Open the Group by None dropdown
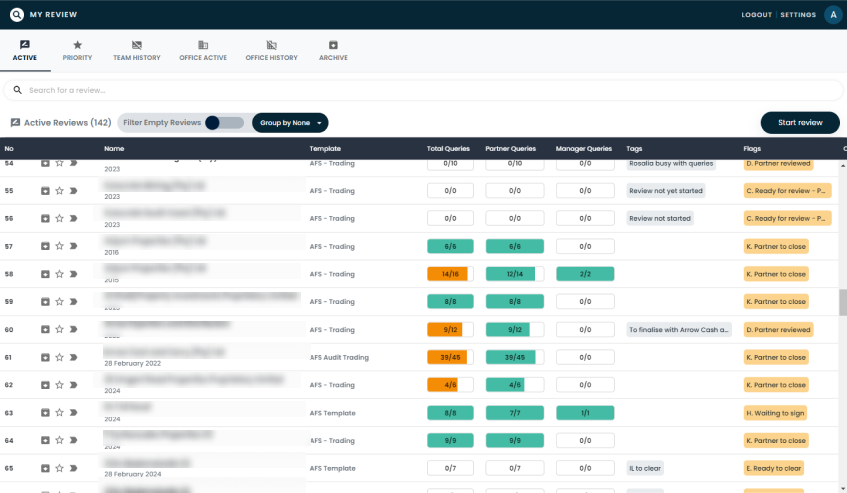The height and width of the screenshot is (493, 847). coord(290,123)
